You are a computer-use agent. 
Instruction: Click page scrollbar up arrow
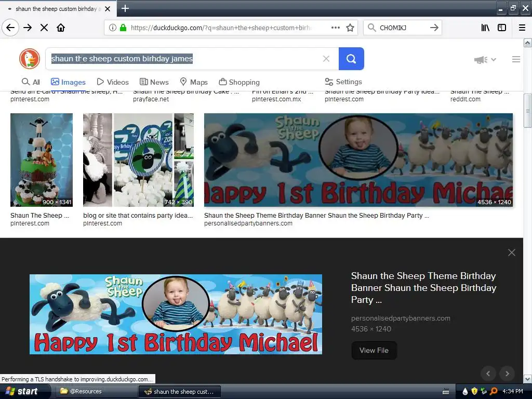[528, 43]
